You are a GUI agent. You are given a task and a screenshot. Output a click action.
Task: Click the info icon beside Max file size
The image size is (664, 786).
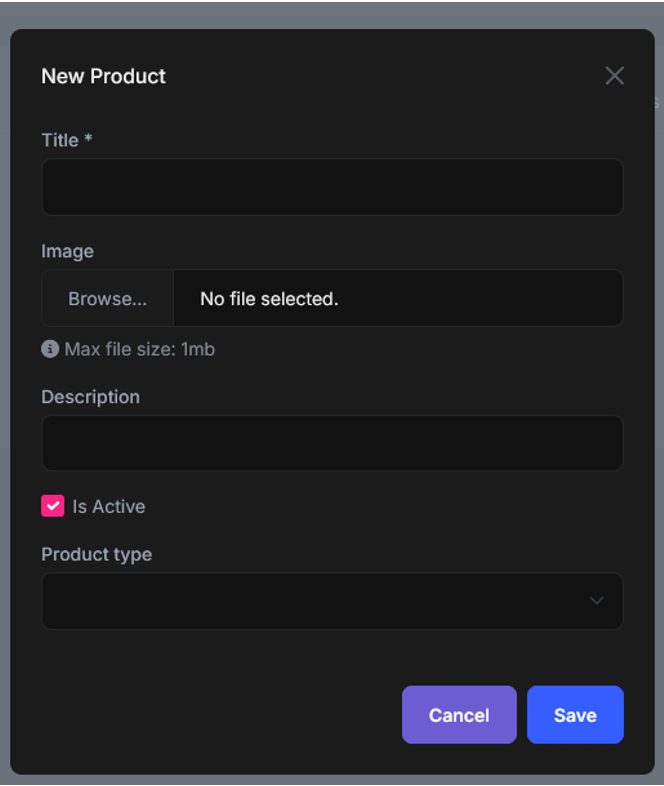click(x=50, y=349)
